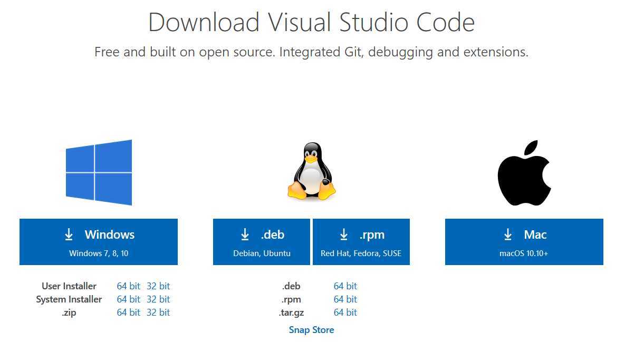
Task: Click the Apple logo icon
Action: point(524,173)
